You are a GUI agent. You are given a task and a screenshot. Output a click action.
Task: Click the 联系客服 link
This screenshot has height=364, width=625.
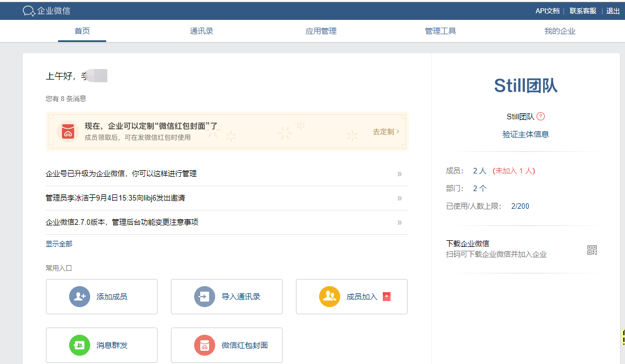[x=583, y=10]
